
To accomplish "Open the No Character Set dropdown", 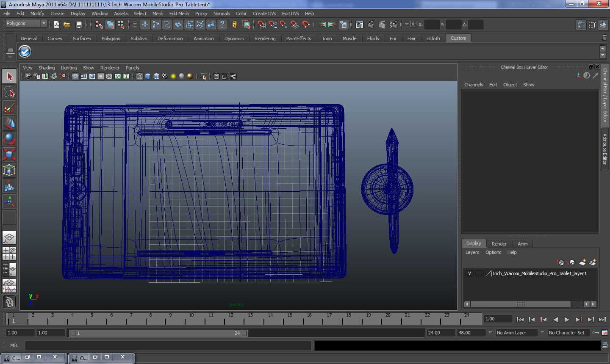I will tap(568, 333).
